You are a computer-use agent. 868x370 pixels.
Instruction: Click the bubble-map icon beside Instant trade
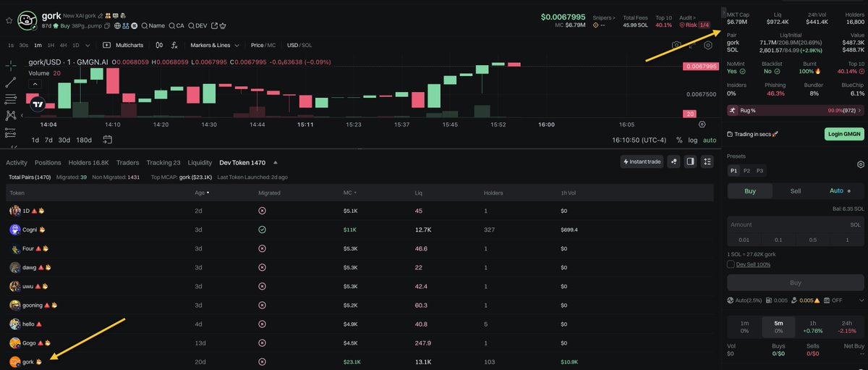click(x=674, y=161)
